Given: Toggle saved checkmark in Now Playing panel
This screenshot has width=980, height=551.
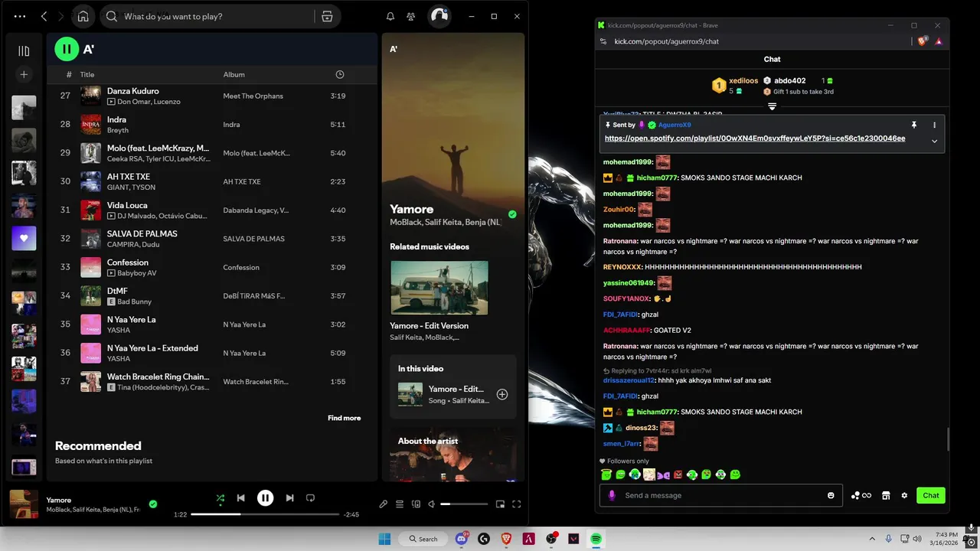Looking at the screenshot, I should tap(512, 214).
